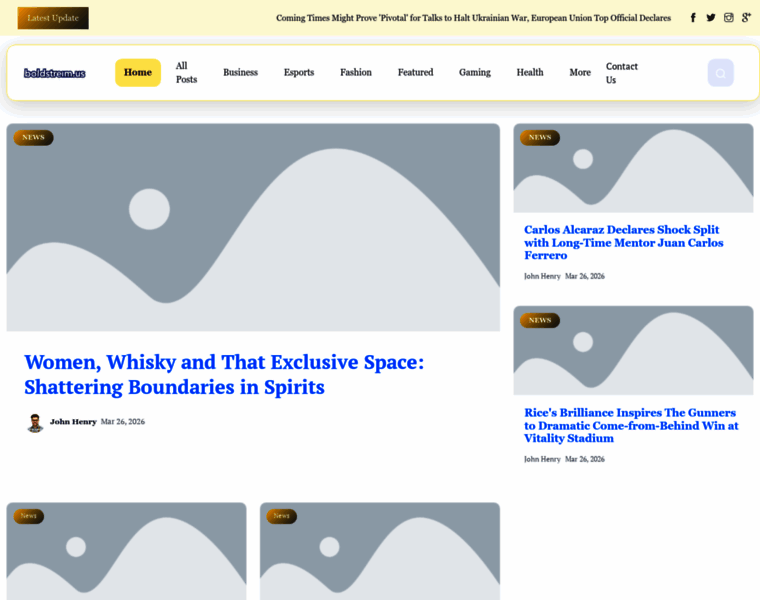
Task: Click the search magnifier icon
Action: pyautogui.click(x=720, y=73)
